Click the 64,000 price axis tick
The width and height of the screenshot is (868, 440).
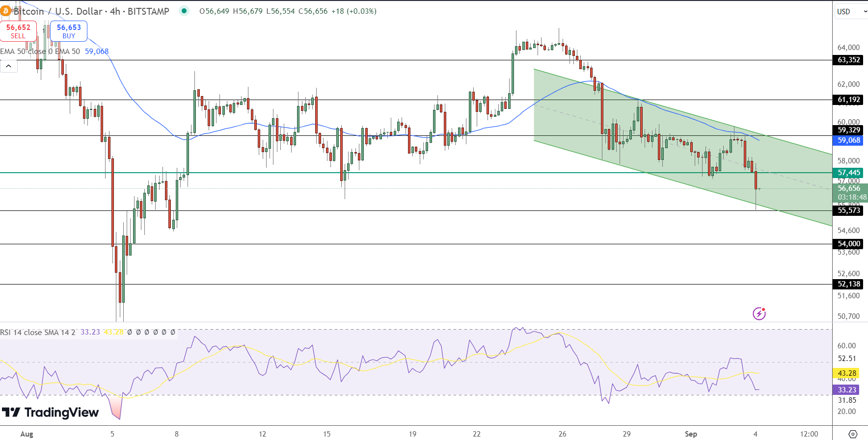pos(849,48)
